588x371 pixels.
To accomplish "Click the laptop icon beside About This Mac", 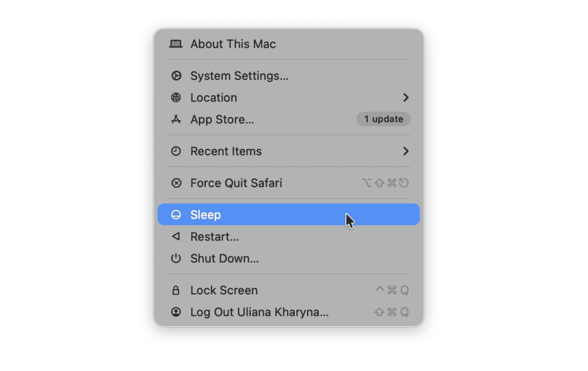I will [x=176, y=44].
